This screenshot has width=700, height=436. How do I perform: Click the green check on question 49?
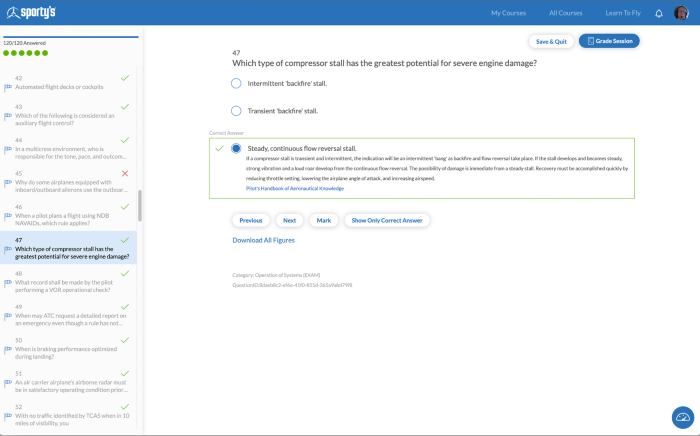(x=125, y=307)
